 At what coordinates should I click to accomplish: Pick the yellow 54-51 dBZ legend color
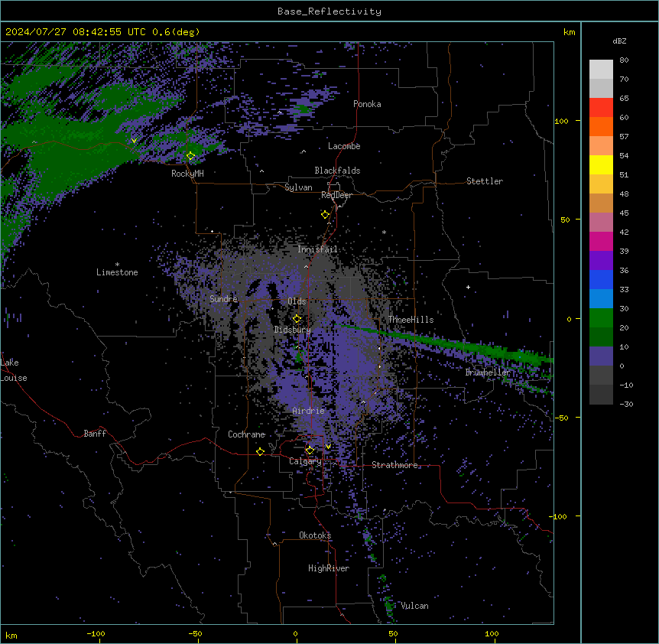click(601, 164)
